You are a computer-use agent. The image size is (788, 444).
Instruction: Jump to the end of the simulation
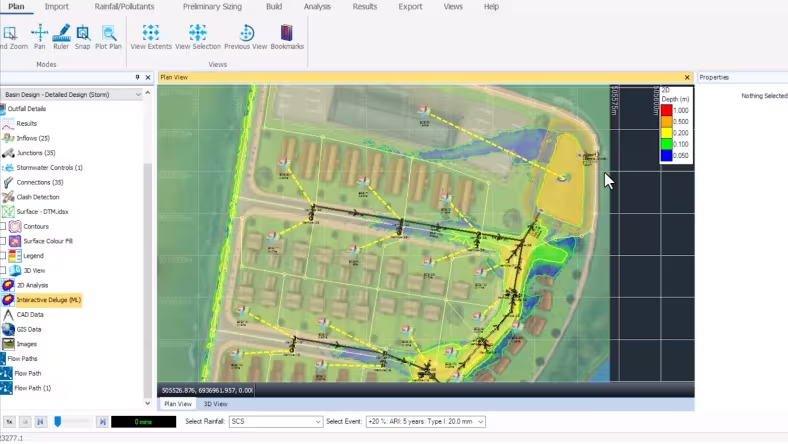(102, 422)
